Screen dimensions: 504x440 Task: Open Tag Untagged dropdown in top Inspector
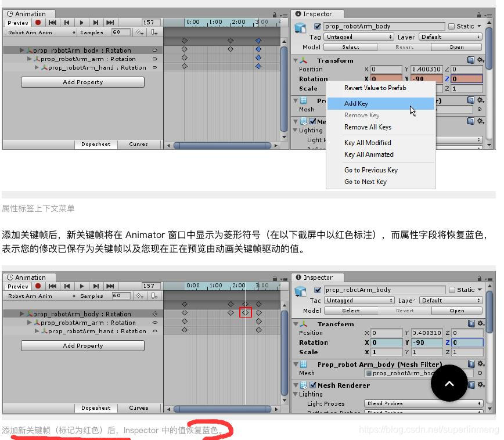(x=359, y=37)
